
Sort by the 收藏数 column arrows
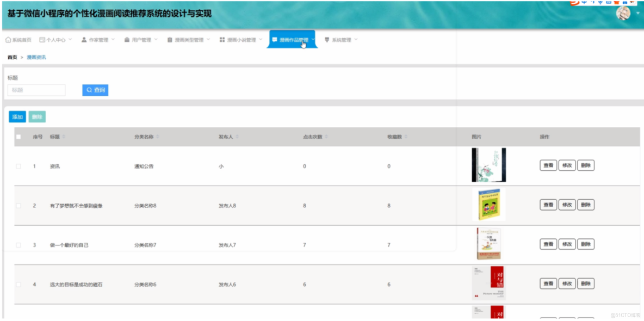[x=406, y=137]
